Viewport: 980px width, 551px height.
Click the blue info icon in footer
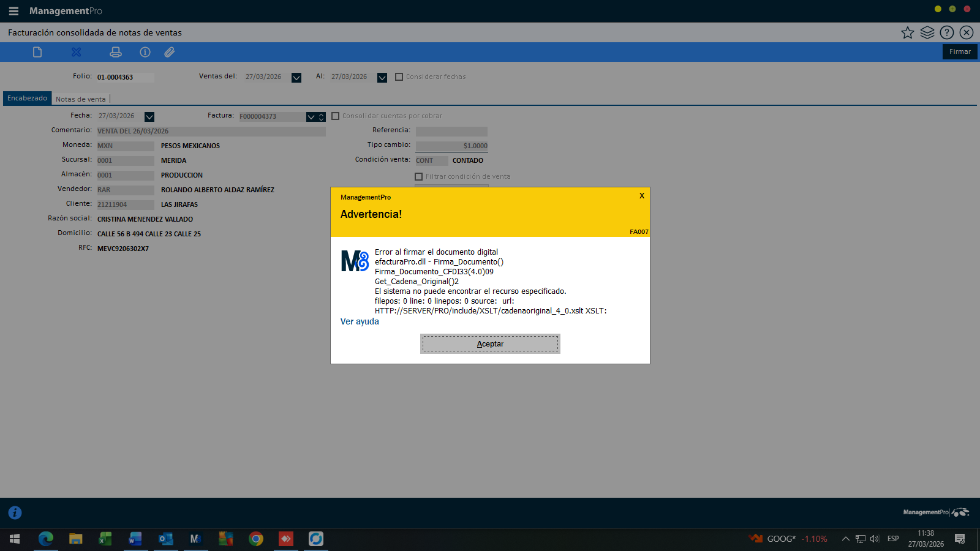tap(15, 512)
